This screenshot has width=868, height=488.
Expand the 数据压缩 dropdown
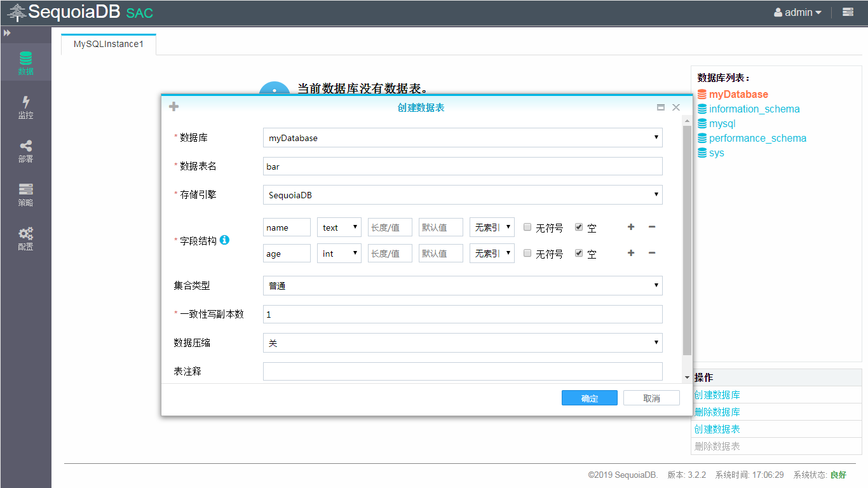tap(462, 343)
